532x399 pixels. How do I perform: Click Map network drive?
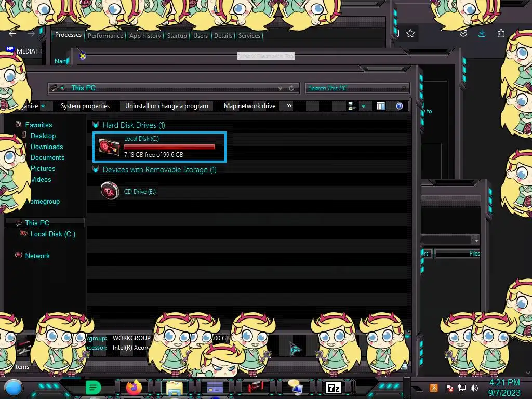250,106
